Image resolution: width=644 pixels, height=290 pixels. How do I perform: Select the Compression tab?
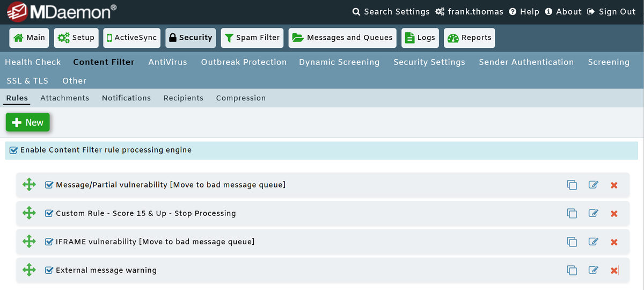click(x=241, y=98)
